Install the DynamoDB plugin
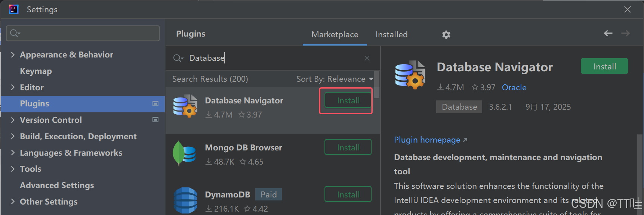This screenshot has width=644, height=215. 348,194
